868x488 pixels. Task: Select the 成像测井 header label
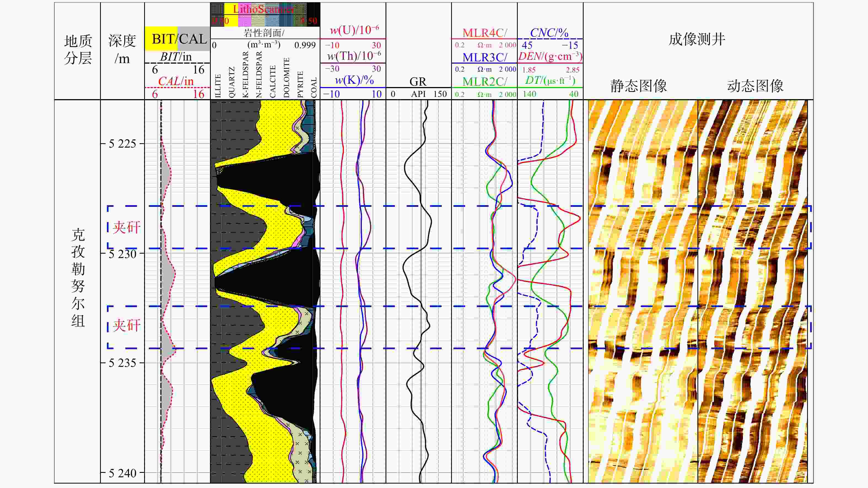[x=697, y=39]
